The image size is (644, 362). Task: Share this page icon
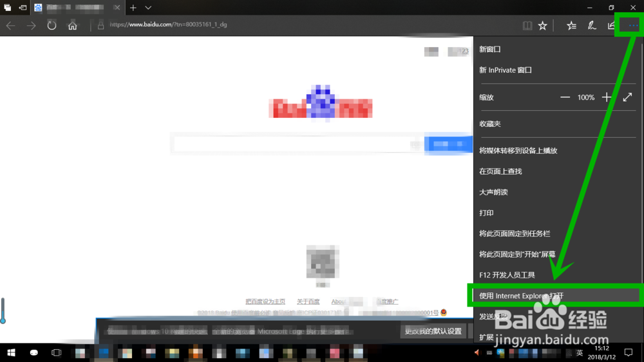point(611,26)
